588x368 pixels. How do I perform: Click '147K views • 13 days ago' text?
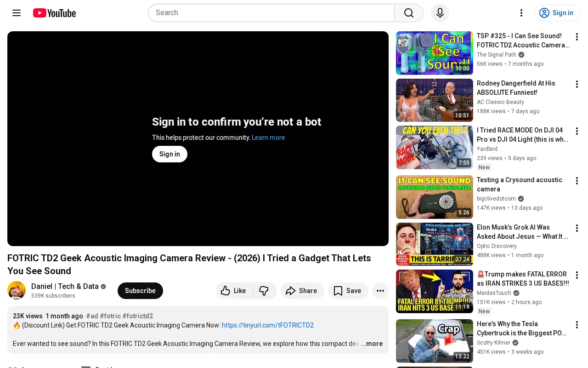[x=509, y=208]
